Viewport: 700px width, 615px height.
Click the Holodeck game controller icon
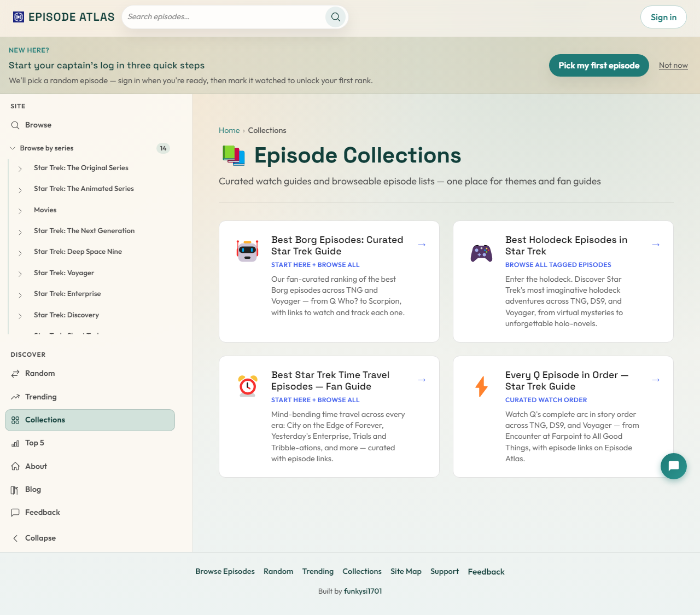482,253
